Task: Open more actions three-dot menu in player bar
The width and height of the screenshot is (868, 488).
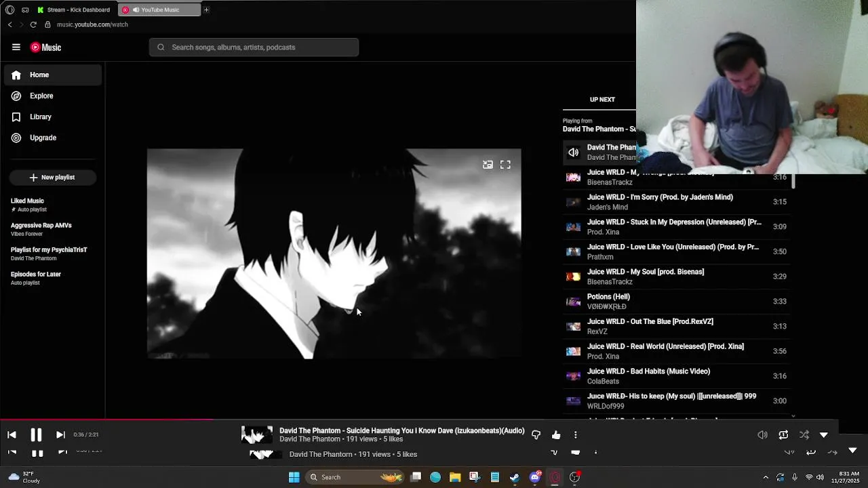Action: pyautogui.click(x=576, y=435)
